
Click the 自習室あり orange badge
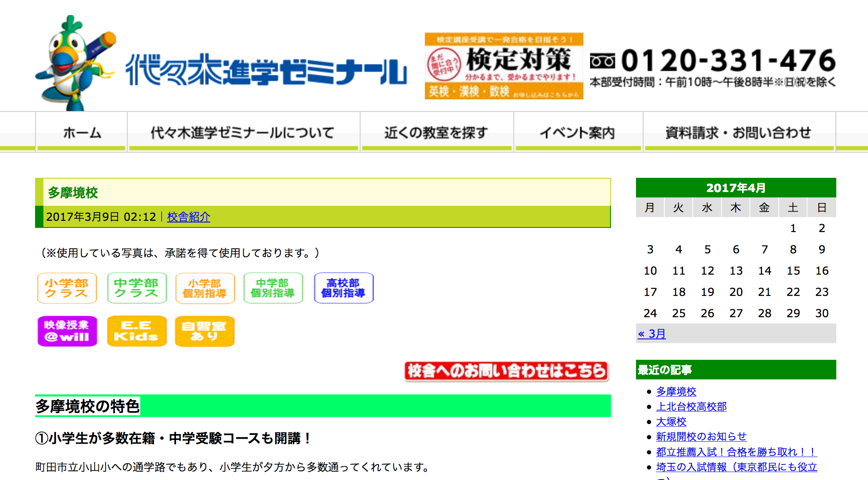(x=204, y=331)
